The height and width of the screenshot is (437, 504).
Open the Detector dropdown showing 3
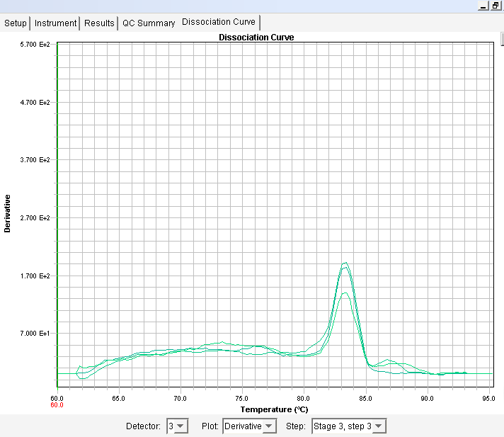177,426
